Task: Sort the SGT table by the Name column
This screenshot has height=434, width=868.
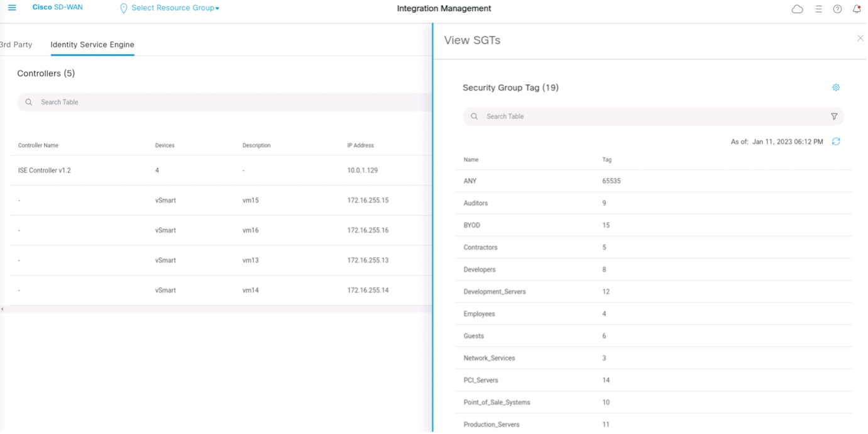Action: coord(471,159)
